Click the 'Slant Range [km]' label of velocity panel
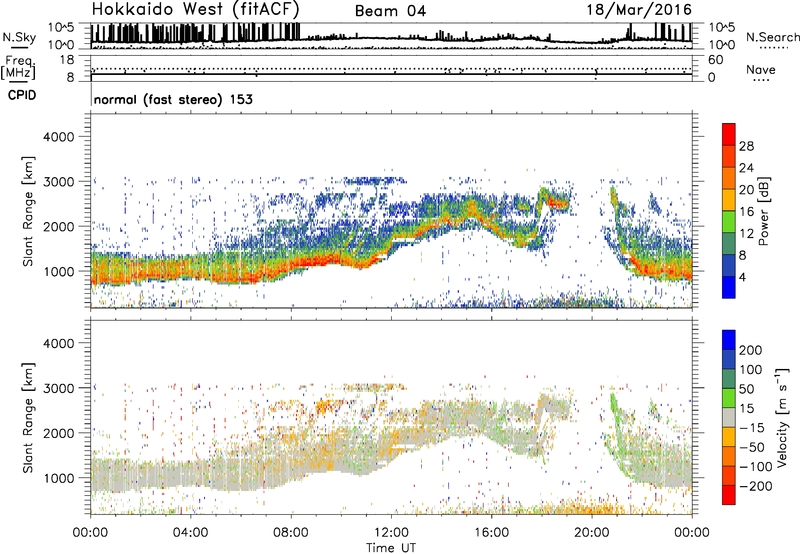This screenshot has height=554, width=800. [x=28, y=418]
